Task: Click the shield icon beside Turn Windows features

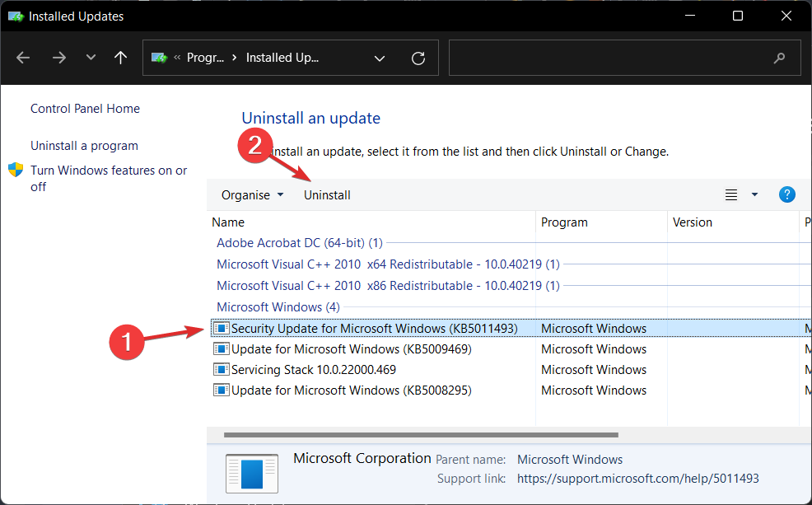Action: point(16,170)
